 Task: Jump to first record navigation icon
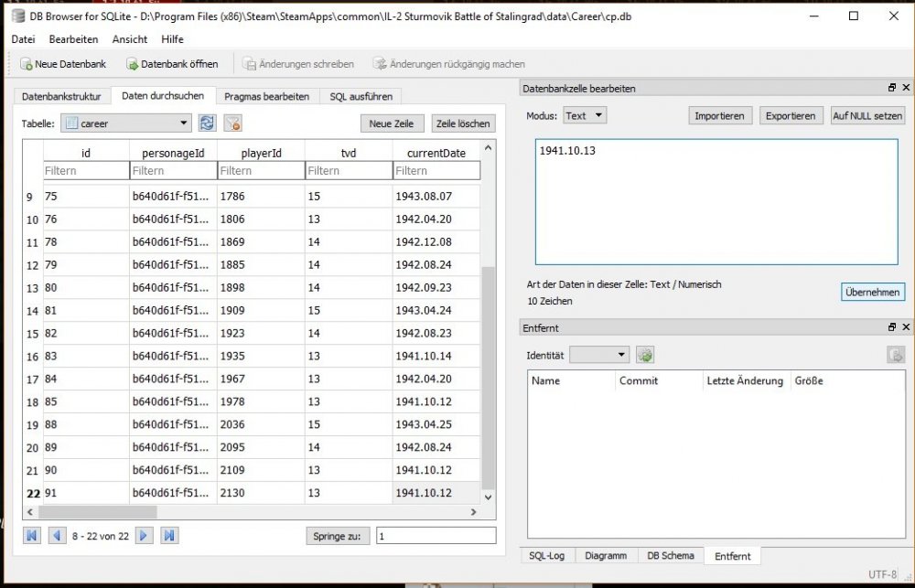pos(32,535)
